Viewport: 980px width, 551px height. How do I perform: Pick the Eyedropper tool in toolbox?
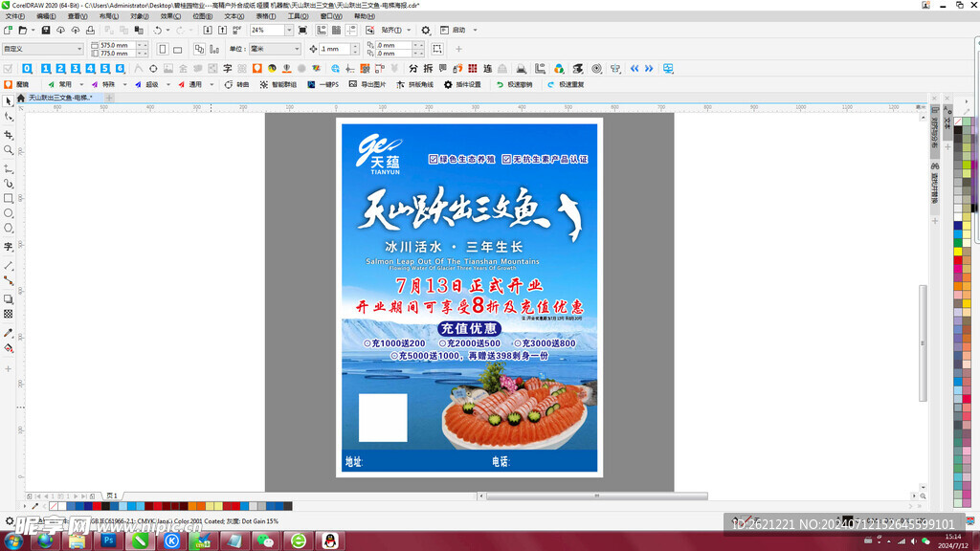[x=8, y=333]
